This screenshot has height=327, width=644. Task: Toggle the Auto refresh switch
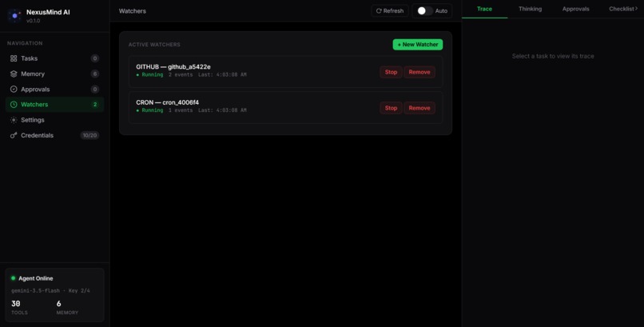click(x=425, y=10)
